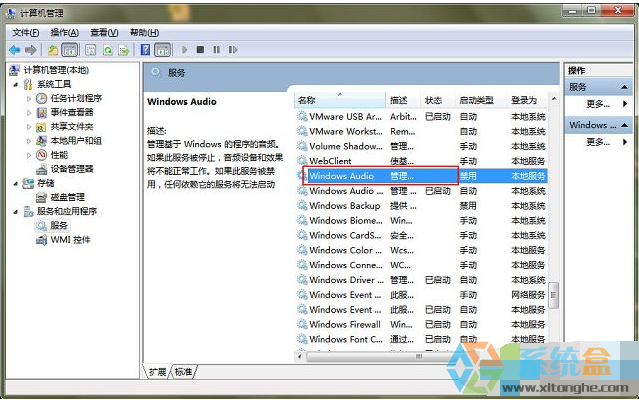Click the Back arrow toolbar icon

click(x=15, y=50)
